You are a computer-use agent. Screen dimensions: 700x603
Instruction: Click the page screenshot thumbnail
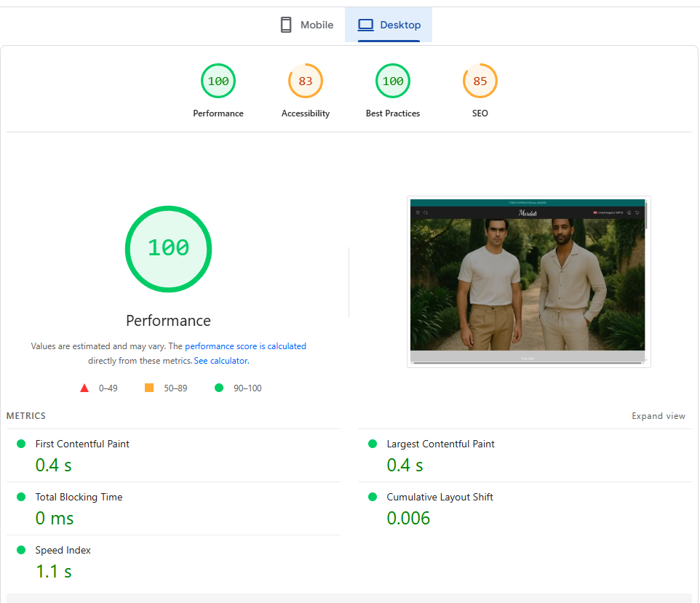(x=528, y=281)
